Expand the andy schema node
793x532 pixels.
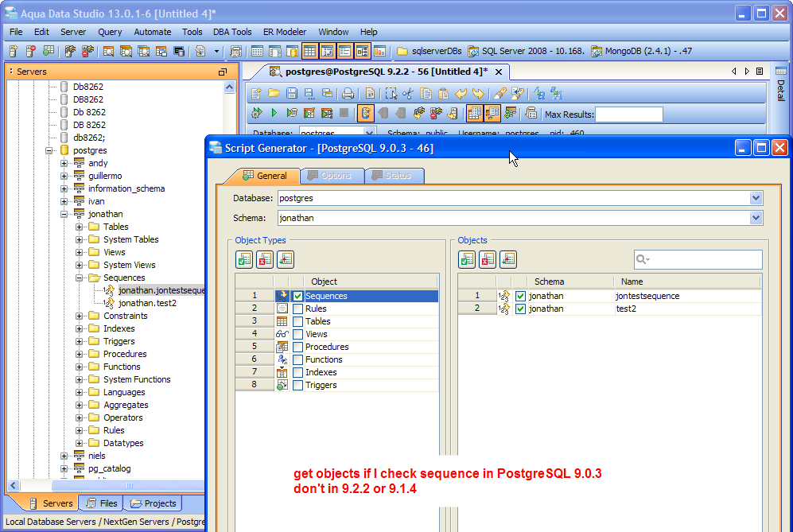tap(64, 163)
